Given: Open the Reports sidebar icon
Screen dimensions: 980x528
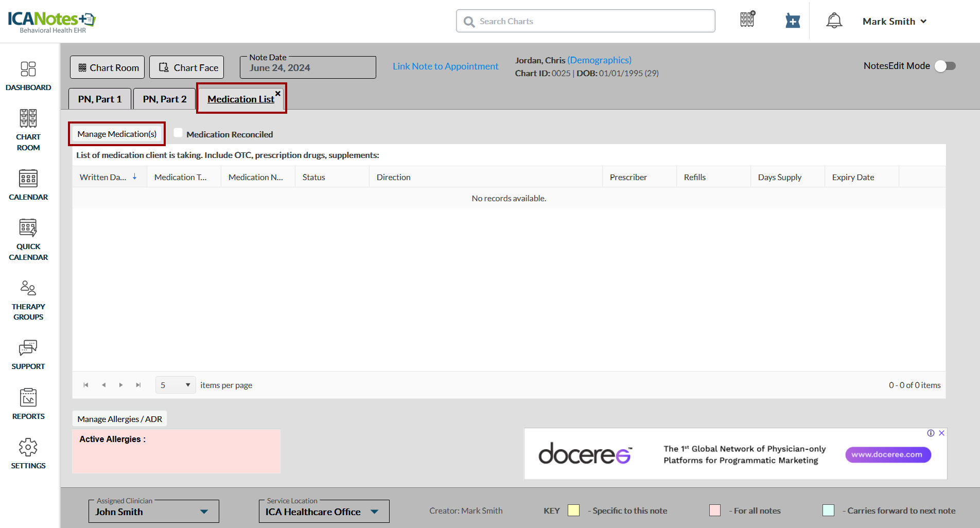Looking at the screenshot, I should 28,398.
